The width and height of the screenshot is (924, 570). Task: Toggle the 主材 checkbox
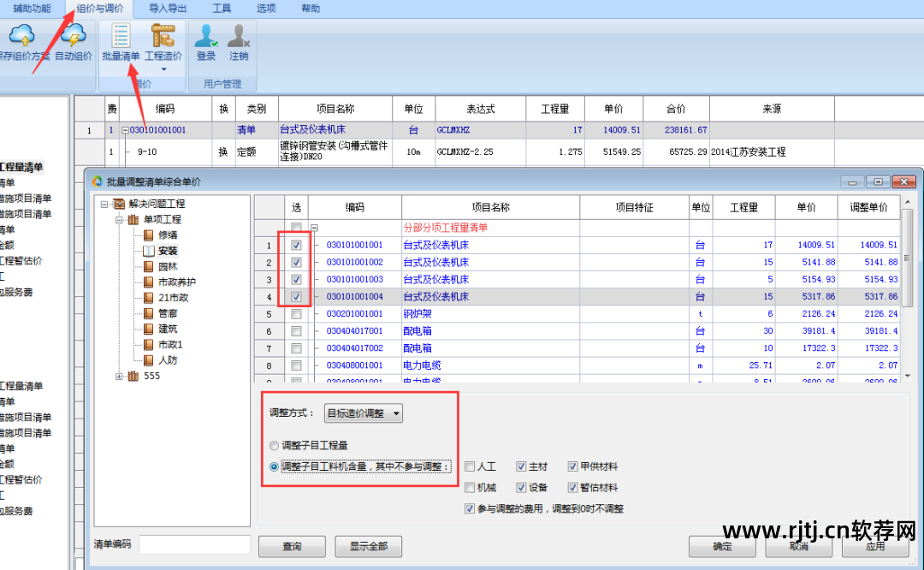pyautogui.click(x=521, y=466)
